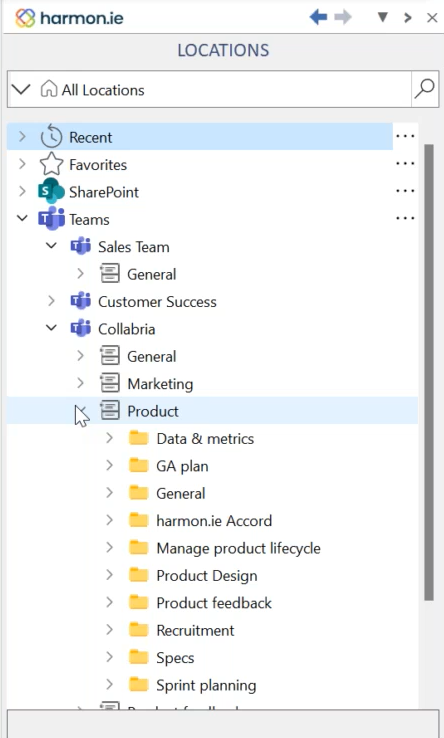Screen dimensions: 444x738
Task: Select the Teams label
Action: (89, 219)
